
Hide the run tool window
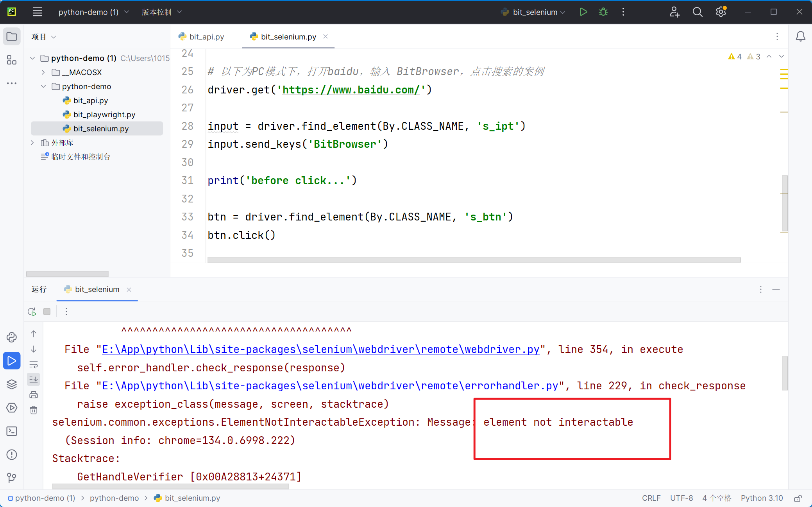[x=776, y=289]
